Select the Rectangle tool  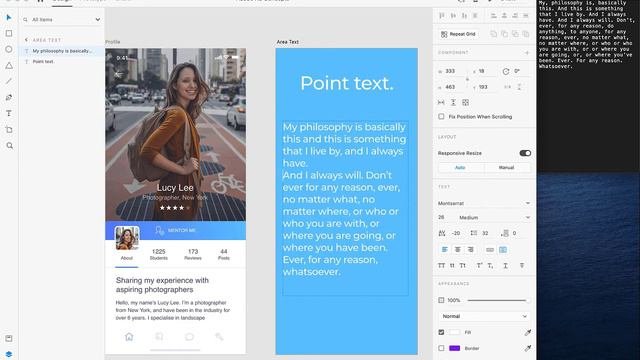click(x=9, y=33)
